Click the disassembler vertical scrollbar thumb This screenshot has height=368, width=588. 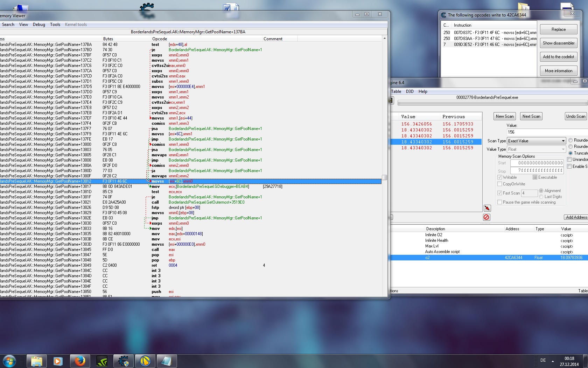(384, 177)
